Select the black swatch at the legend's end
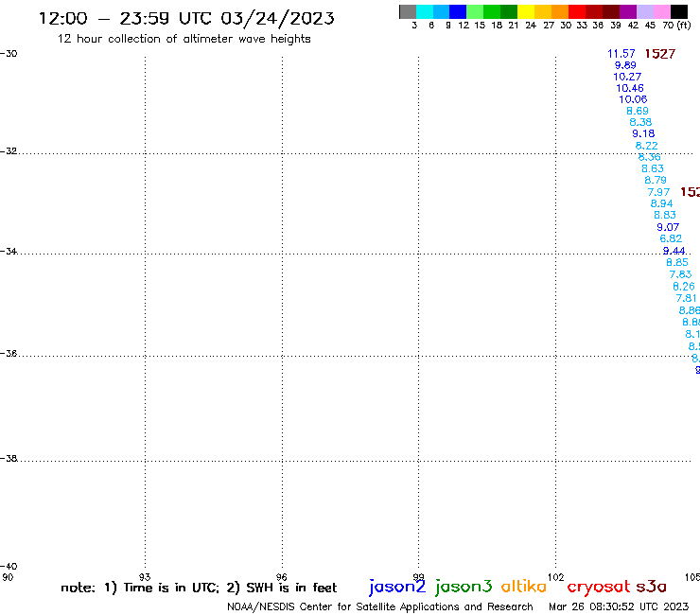 pos(679,11)
